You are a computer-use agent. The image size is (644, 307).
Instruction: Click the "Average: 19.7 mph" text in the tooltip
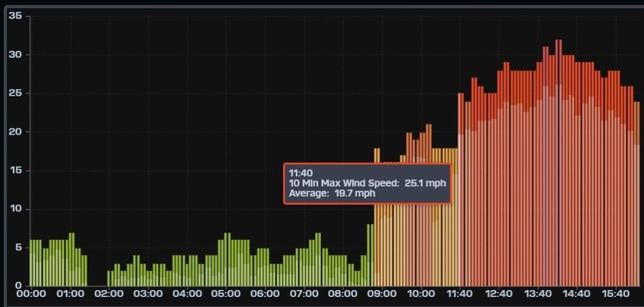[x=332, y=193]
